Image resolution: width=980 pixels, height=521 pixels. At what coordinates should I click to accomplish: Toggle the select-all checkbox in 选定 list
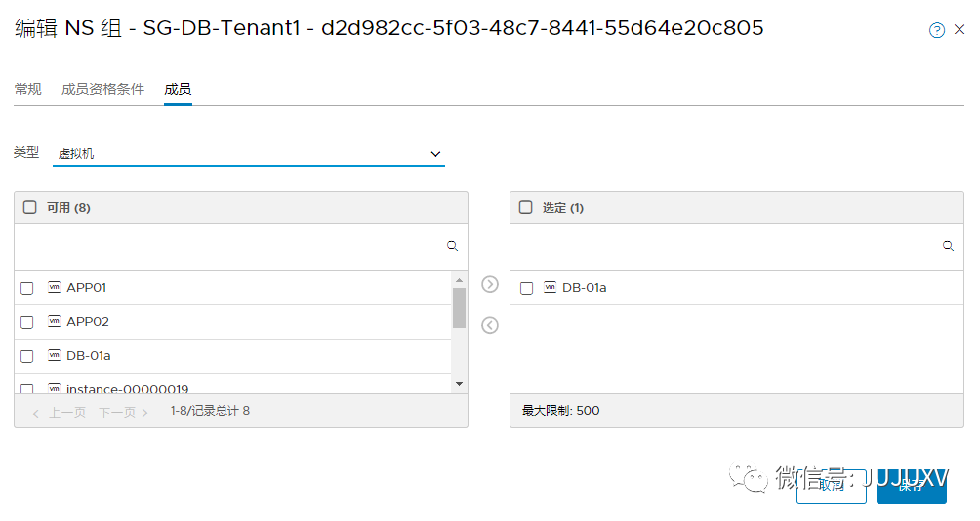(526, 207)
